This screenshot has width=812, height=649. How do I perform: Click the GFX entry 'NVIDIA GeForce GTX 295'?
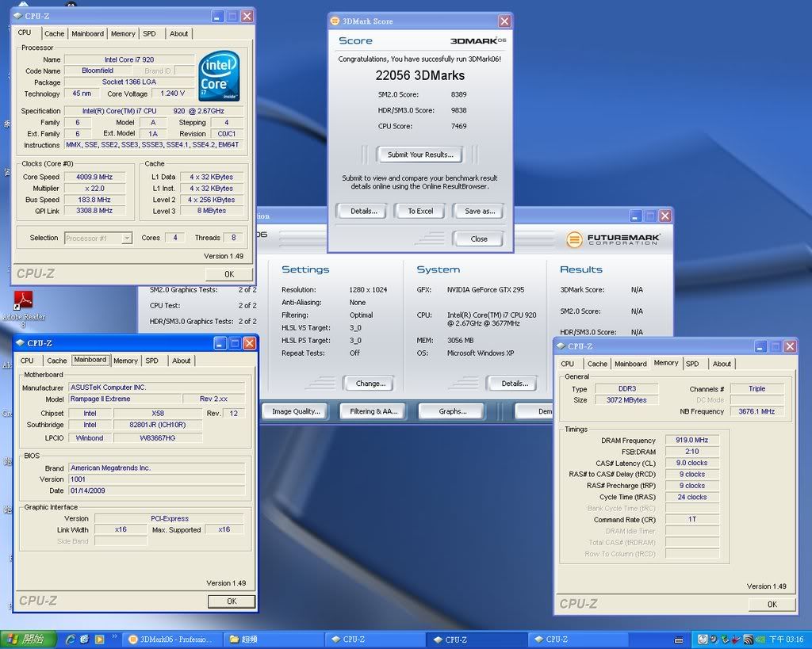[x=485, y=290]
